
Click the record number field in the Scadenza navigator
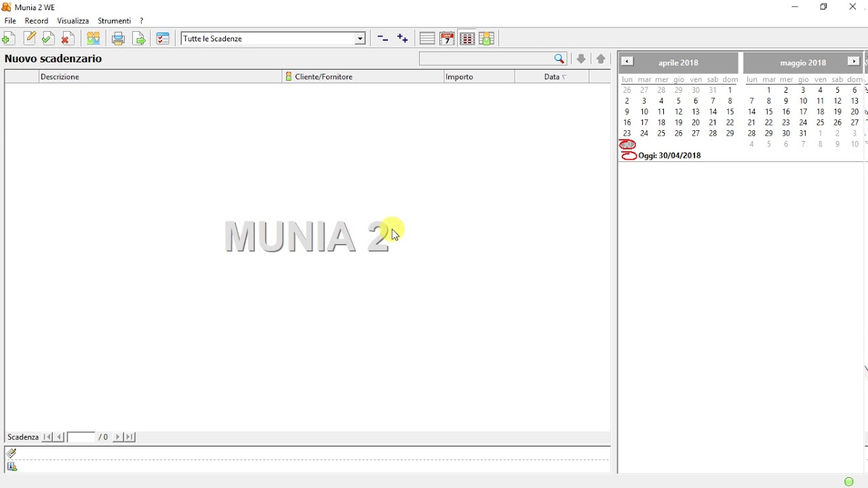pyautogui.click(x=81, y=437)
